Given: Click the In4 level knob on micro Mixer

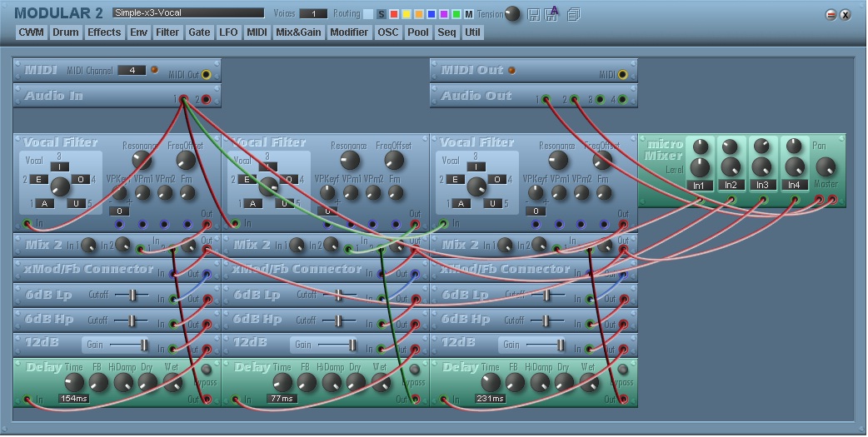Looking at the screenshot, I should click(795, 166).
